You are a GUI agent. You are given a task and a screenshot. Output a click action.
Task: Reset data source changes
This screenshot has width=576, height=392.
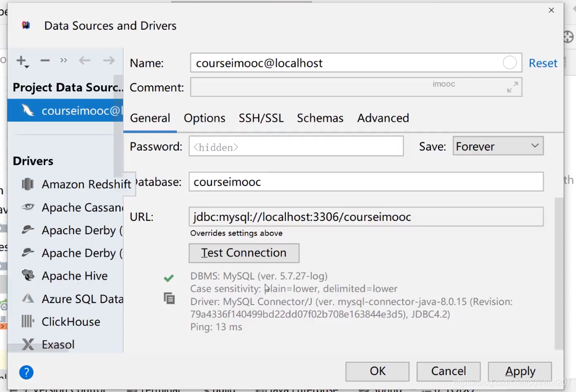543,63
